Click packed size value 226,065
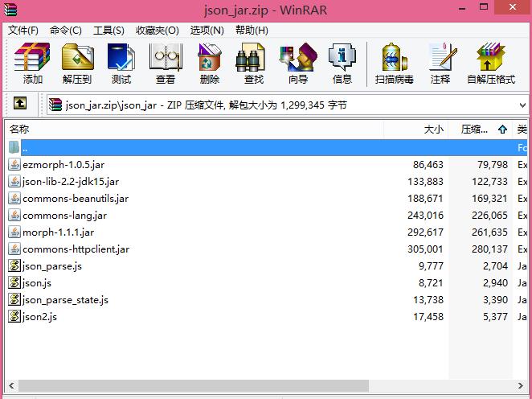The height and width of the screenshot is (399, 532). coord(489,216)
